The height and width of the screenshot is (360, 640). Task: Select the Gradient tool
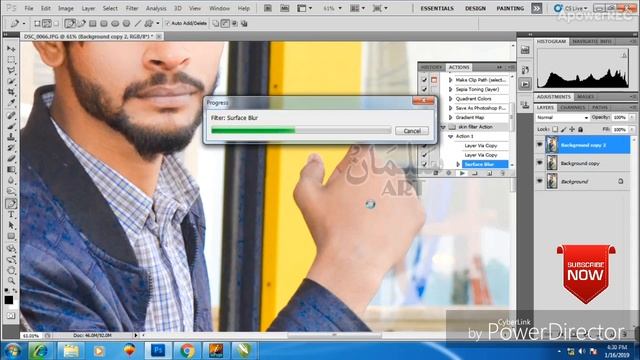click(11, 169)
